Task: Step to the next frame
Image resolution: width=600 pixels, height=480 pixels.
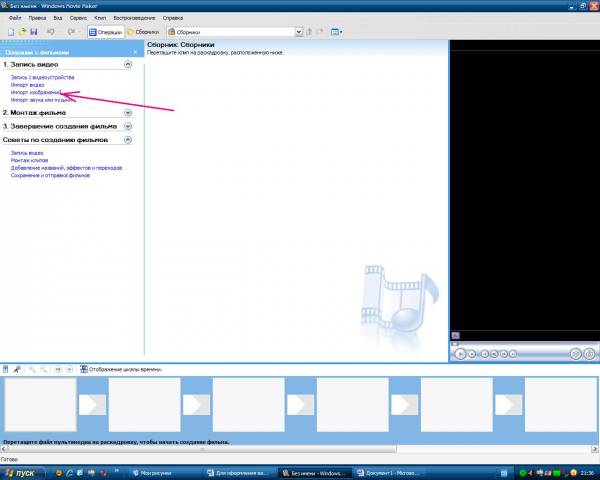Action: [x=504, y=354]
